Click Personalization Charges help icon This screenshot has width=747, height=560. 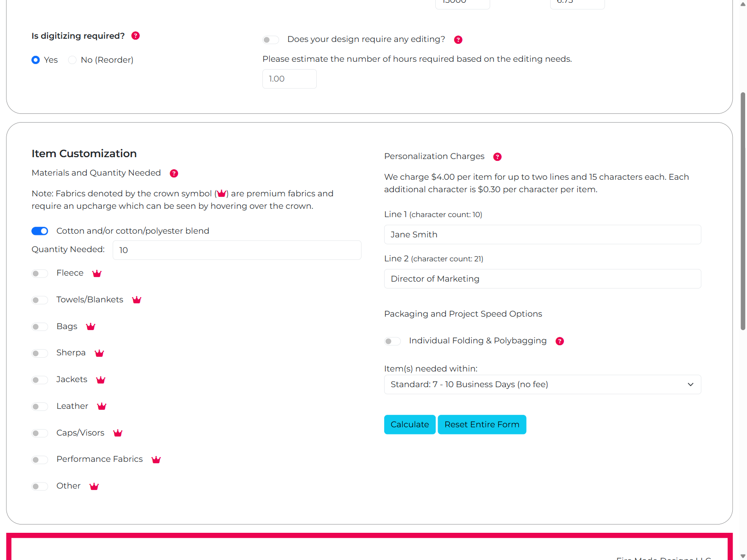pyautogui.click(x=497, y=157)
